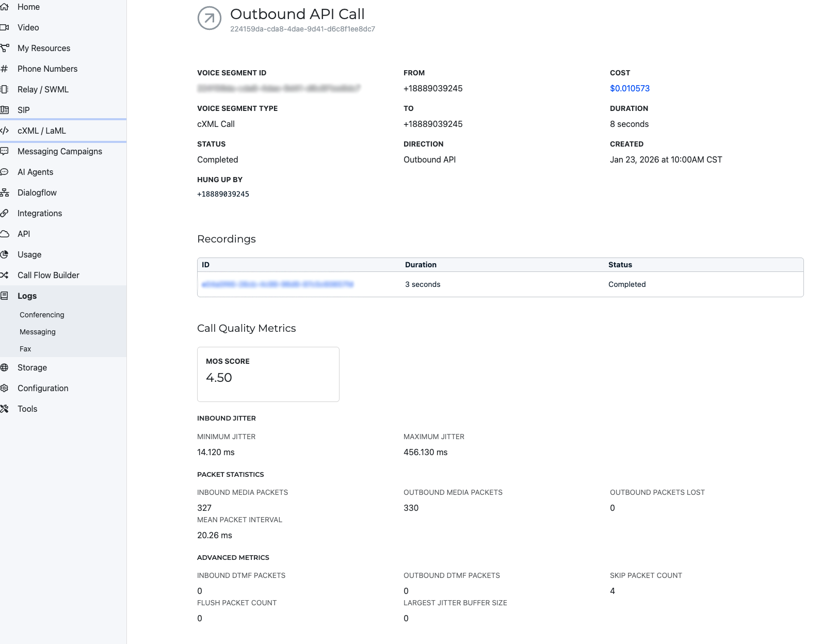
Task: Collapse the Logs section in sidebar
Action: 27,296
